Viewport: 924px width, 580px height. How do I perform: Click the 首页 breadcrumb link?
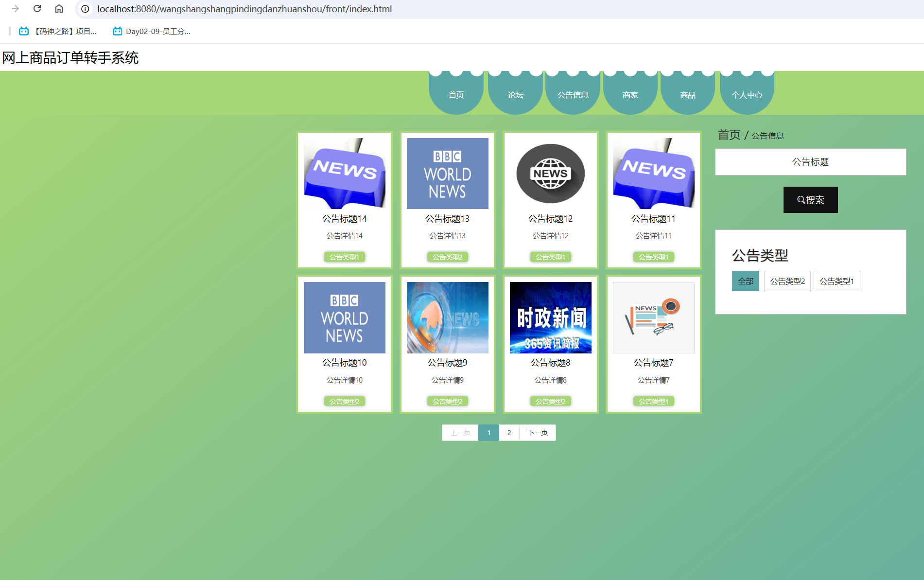tap(729, 135)
